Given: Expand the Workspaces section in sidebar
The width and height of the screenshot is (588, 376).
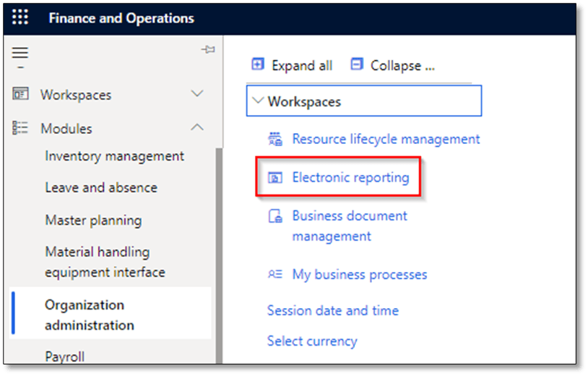Looking at the screenshot, I should pyautogui.click(x=196, y=95).
